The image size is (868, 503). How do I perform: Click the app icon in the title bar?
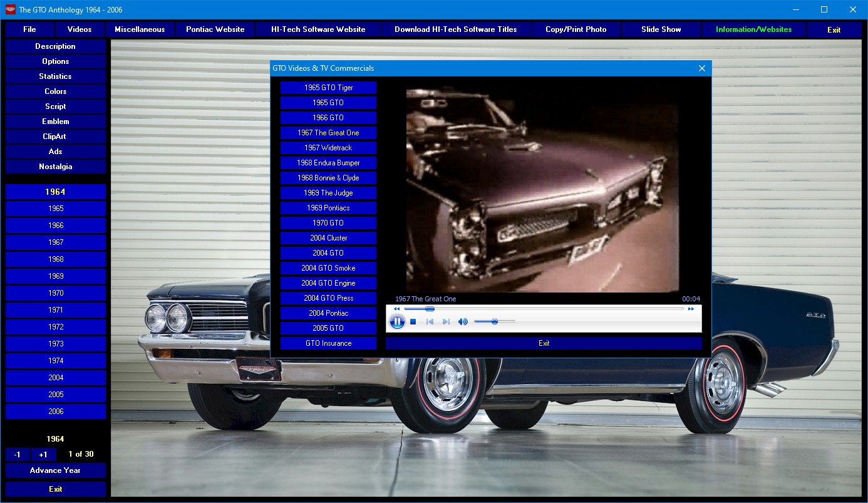(x=10, y=9)
